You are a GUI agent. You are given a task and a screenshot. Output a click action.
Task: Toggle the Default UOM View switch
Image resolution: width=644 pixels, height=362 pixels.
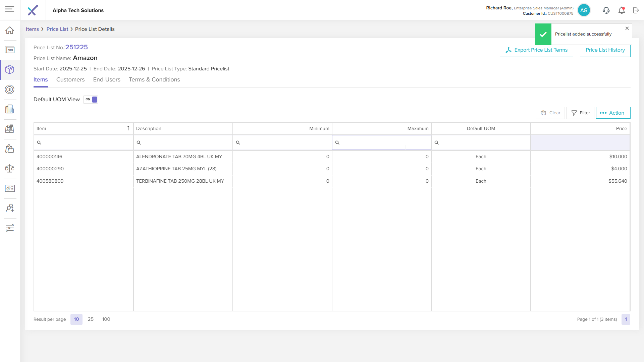click(x=91, y=100)
